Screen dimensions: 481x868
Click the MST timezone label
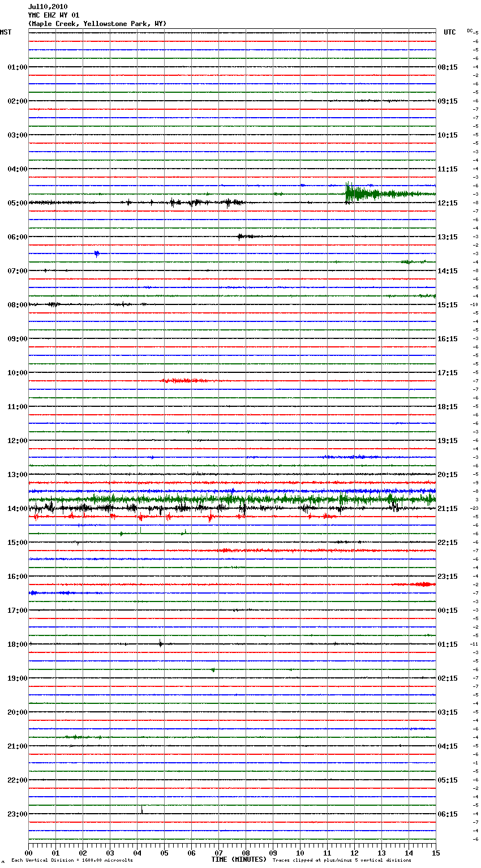(6, 32)
